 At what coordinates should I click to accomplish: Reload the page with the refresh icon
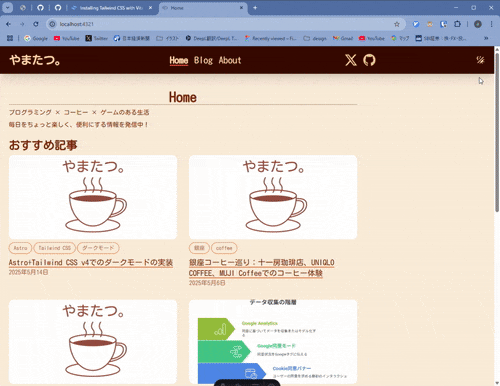36,24
